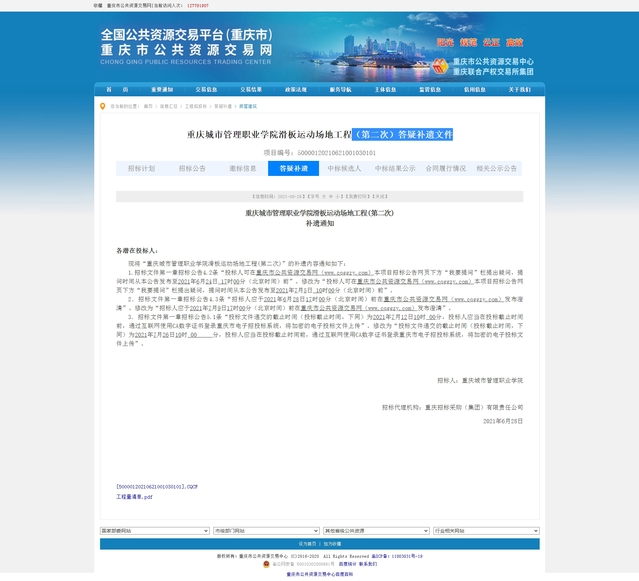Screen dimensions: 639x581
Task: Click the visitor count number at top
Action: (x=198, y=6)
